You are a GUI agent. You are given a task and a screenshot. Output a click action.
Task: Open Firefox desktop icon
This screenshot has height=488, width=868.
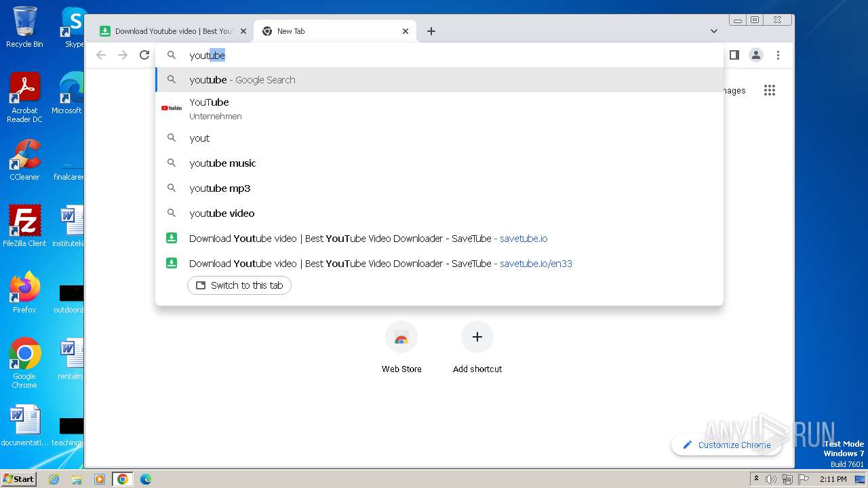[24, 292]
